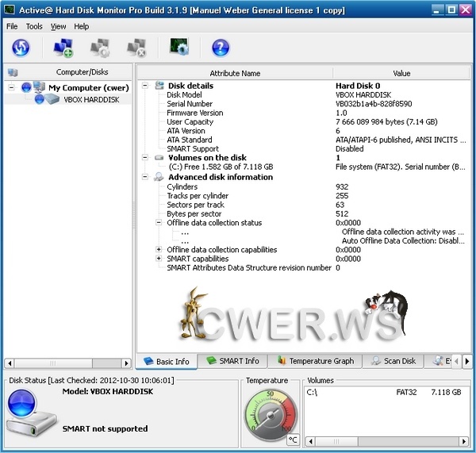
Task: Click the remove remote computer toolbar icon
Action: point(136,48)
